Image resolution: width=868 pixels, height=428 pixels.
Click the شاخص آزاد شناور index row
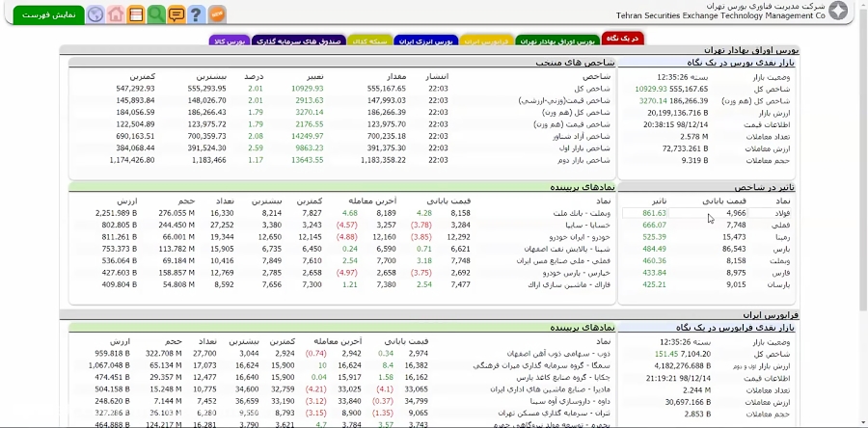(x=341, y=136)
